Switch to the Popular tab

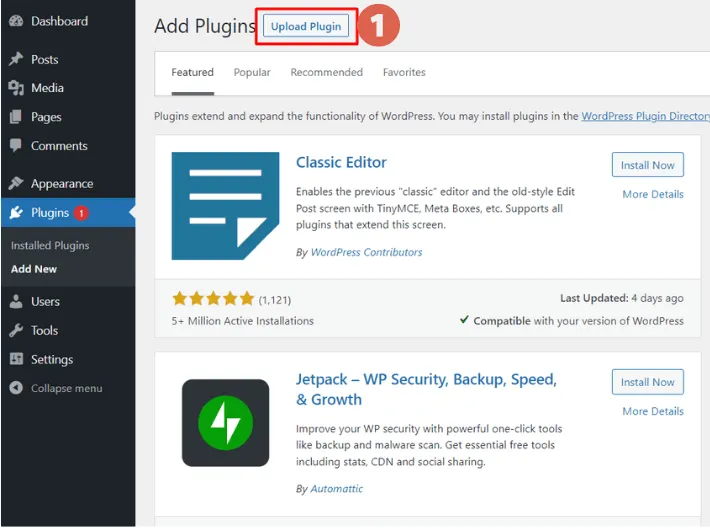(x=252, y=72)
